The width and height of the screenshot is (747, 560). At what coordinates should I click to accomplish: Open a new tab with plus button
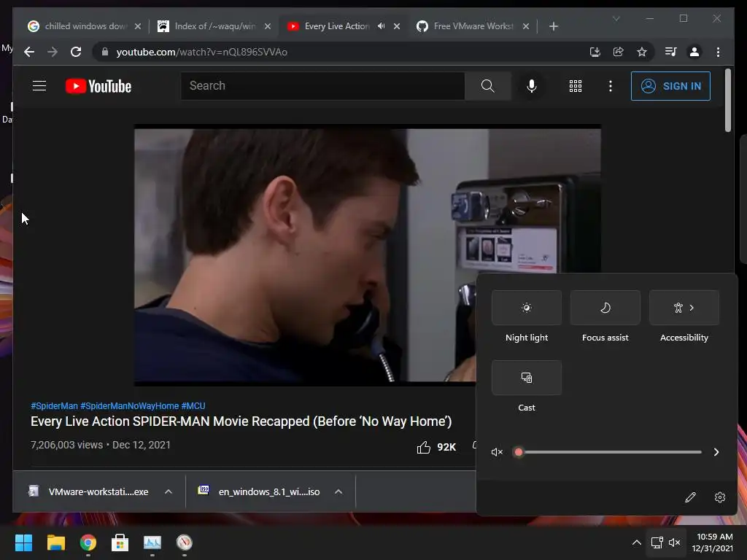pos(553,26)
